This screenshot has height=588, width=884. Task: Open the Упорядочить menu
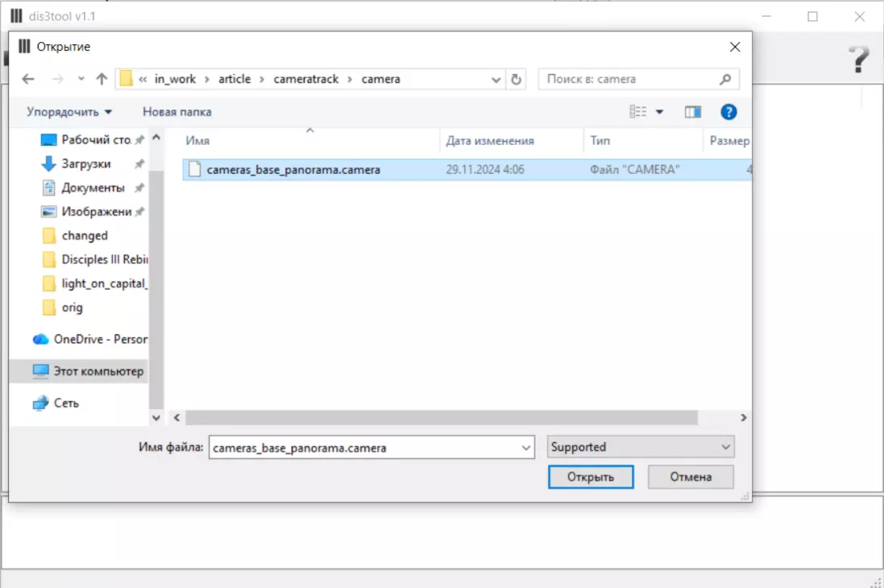pyautogui.click(x=69, y=112)
